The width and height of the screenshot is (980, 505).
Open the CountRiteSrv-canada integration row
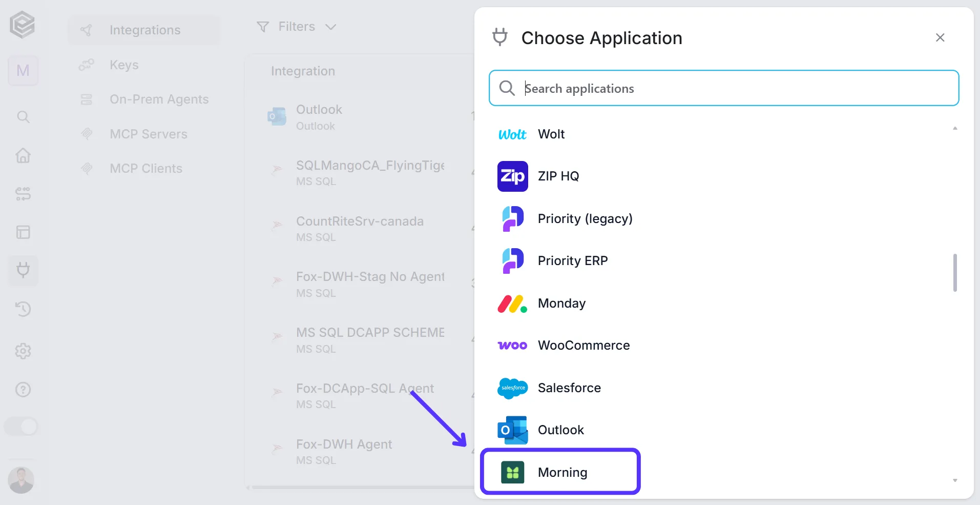(x=360, y=229)
